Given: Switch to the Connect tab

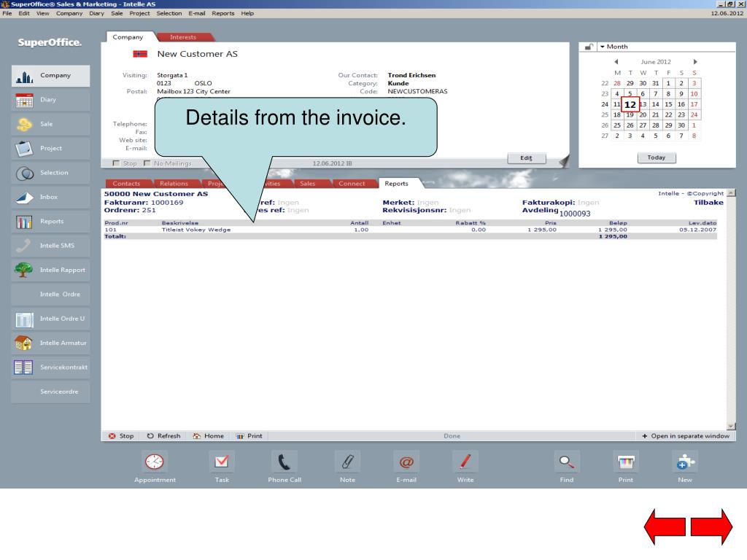Looking at the screenshot, I should click(x=352, y=184).
